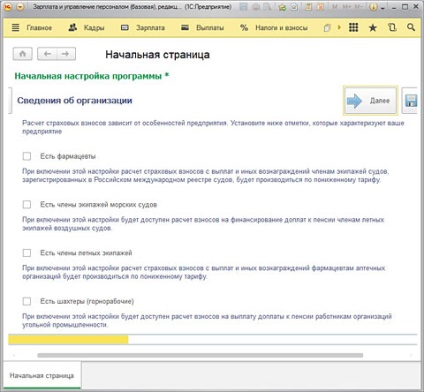Enable Есть члены экипажей морских судов checkbox
Image resolution: width=424 pixels, height=392 pixels.
[27, 204]
